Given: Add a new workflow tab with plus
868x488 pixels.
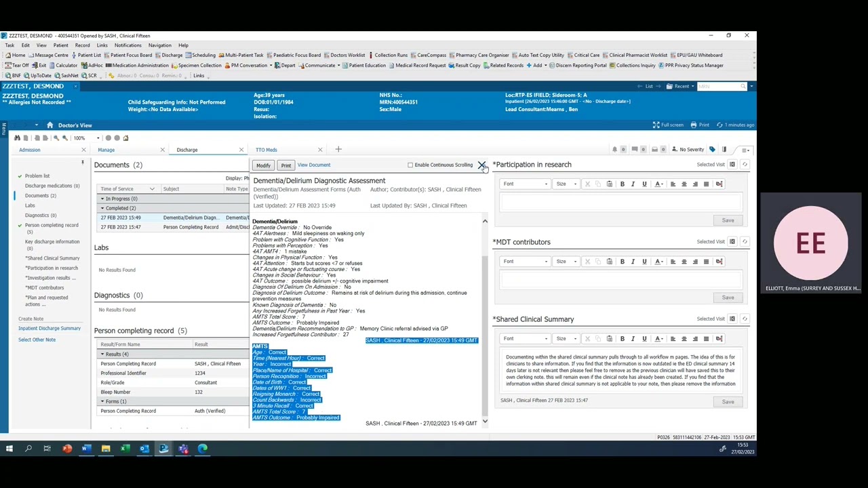Looking at the screenshot, I should 338,149.
